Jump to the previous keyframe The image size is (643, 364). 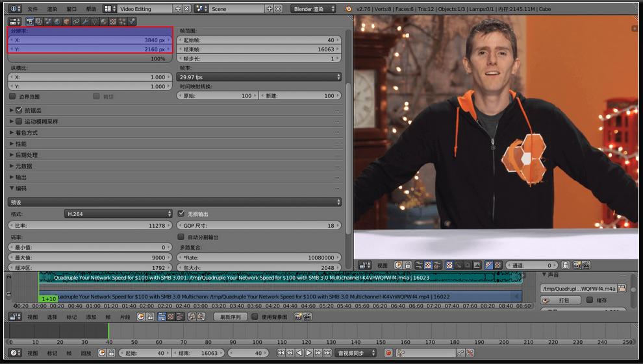[x=290, y=352]
